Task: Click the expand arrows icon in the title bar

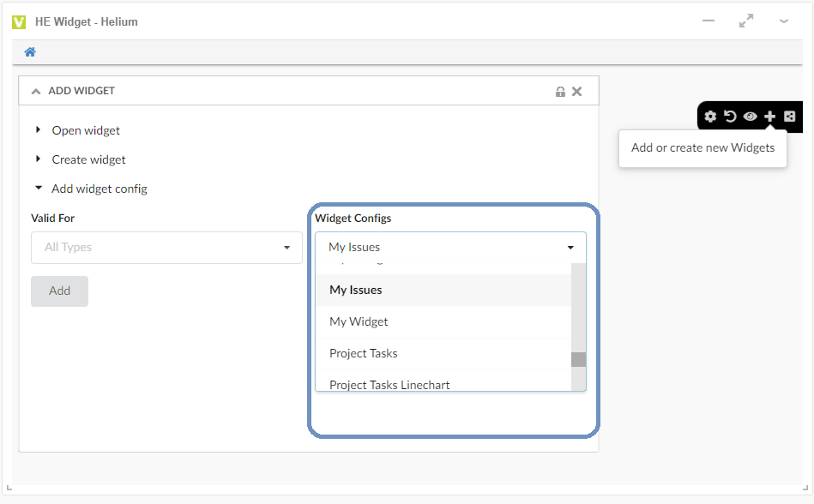Action: click(746, 21)
